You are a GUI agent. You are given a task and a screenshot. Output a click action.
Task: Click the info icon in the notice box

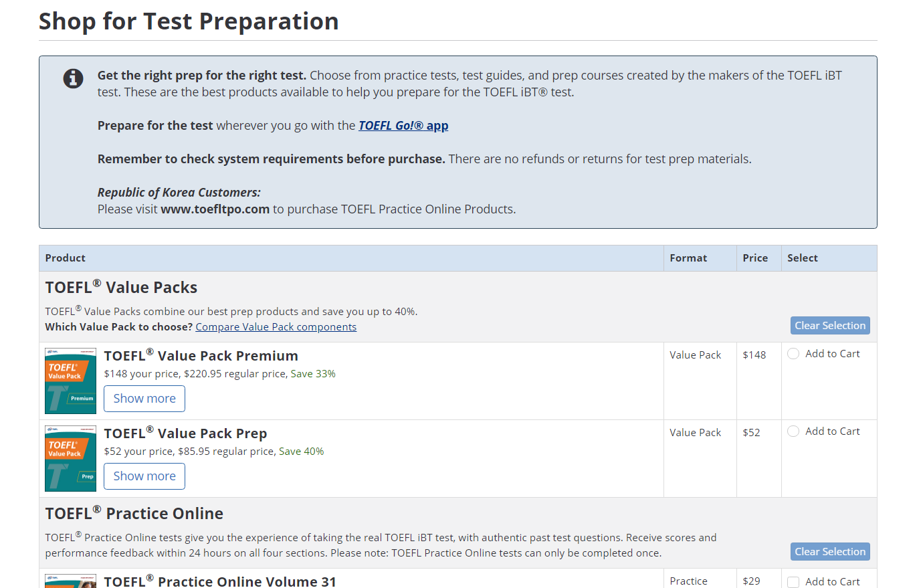point(73,78)
